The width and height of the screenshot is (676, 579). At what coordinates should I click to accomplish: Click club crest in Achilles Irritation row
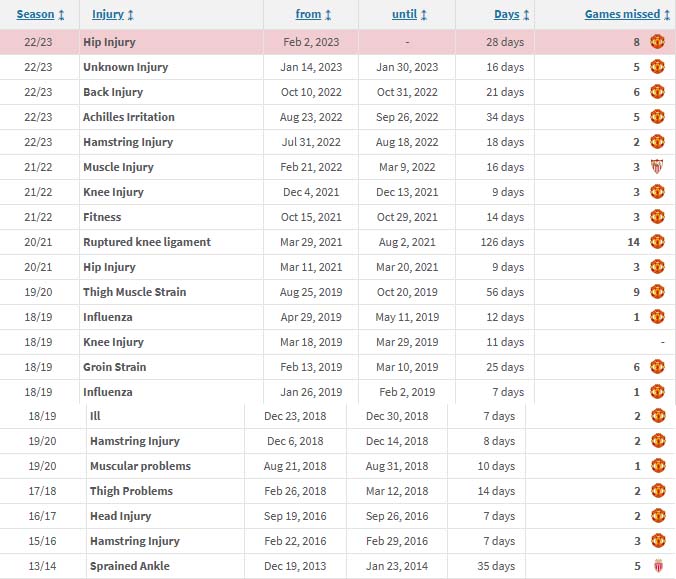[657, 117]
